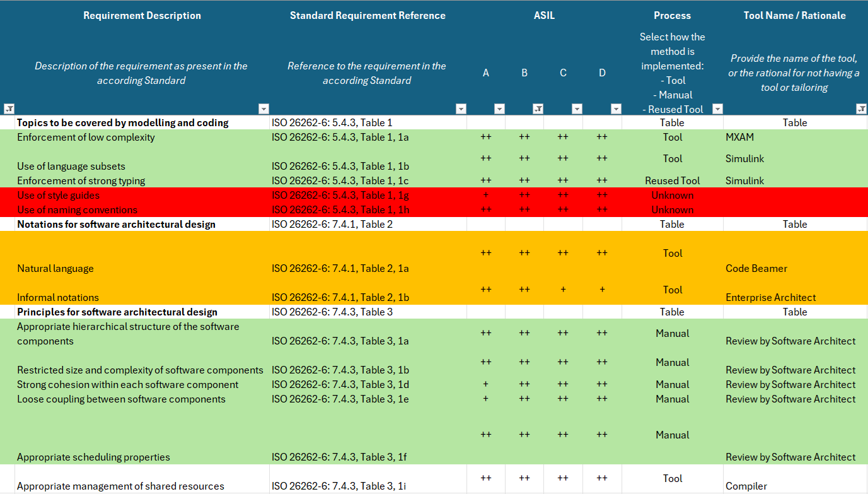Select the Enforcement of low complexity cell
This screenshot has height=494, width=868.
tap(86, 138)
